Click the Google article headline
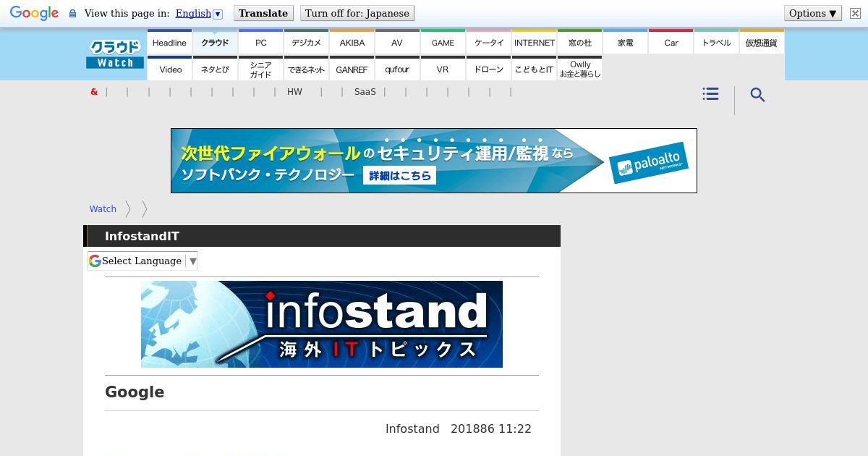This screenshot has width=868, height=456. [135, 392]
